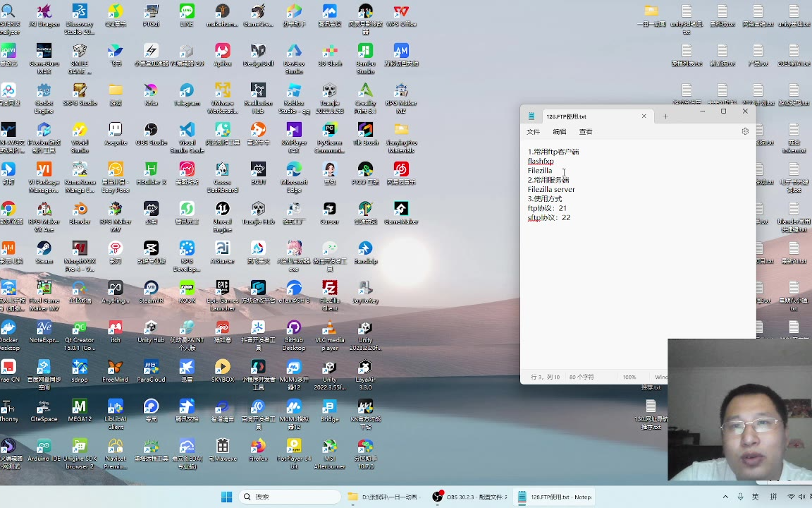This screenshot has width=812, height=508.
Task: Select the SteamVR desktop icon
Action: pos(152,292)
